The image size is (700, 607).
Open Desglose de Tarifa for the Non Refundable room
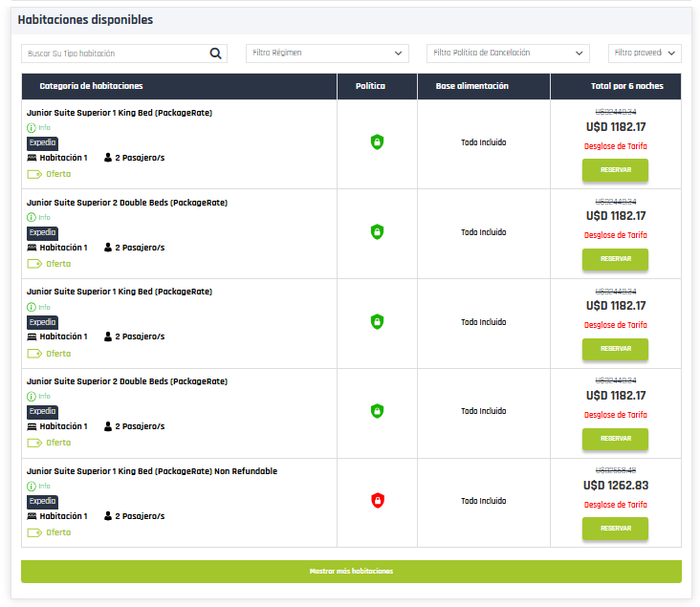pyautogui.click(x=616, y=505)
